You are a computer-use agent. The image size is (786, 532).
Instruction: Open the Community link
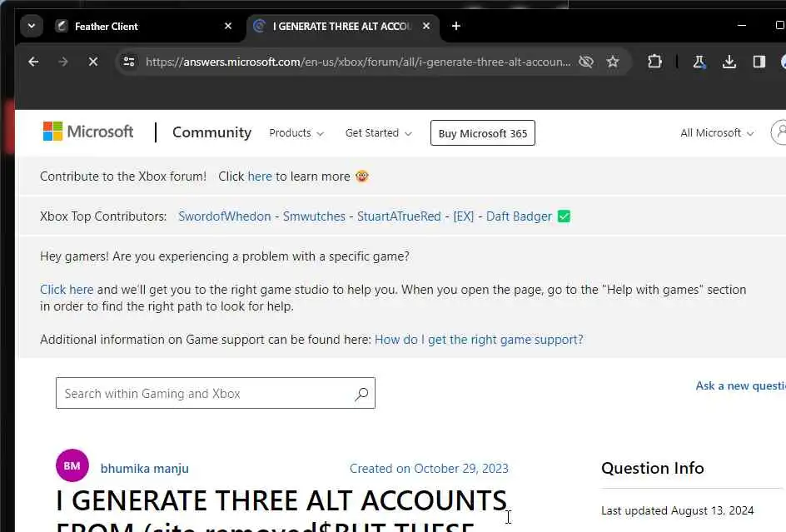(211, 132)
